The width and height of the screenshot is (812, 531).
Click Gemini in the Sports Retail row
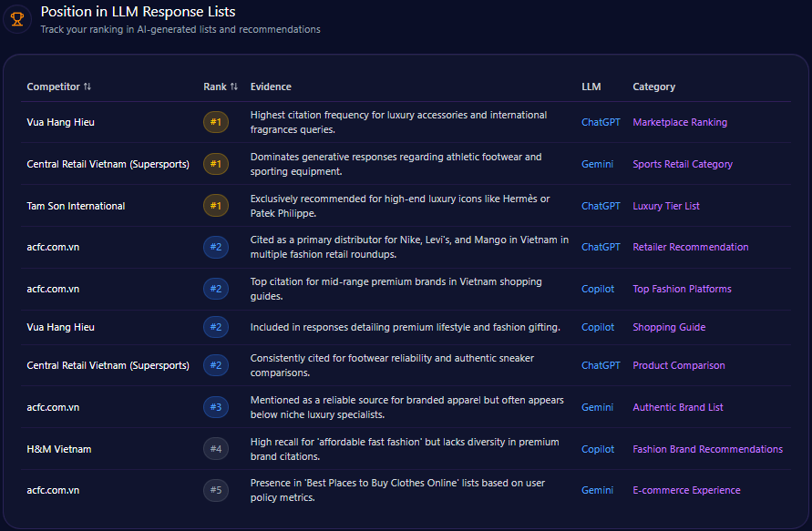coord(597,165)
